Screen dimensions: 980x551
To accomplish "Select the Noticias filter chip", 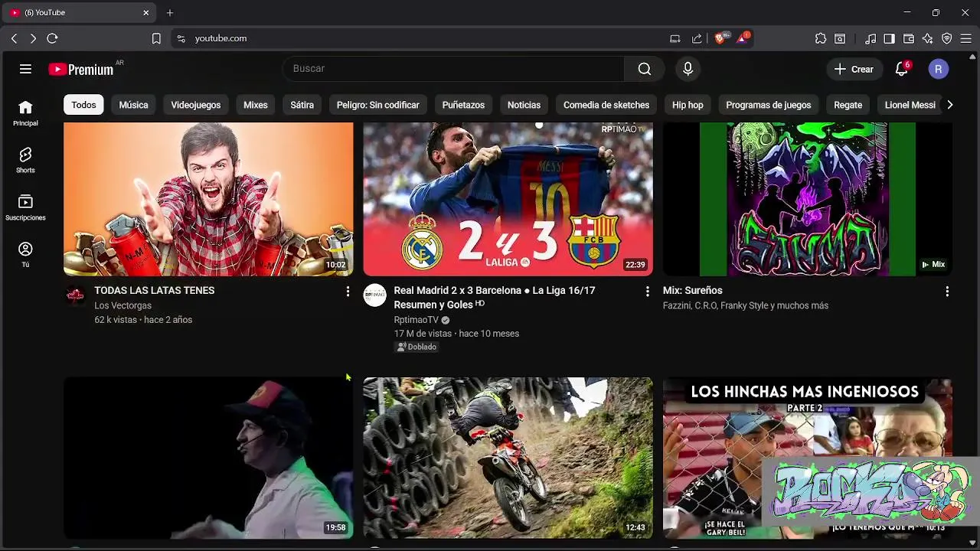I will (x=524, y=105).
